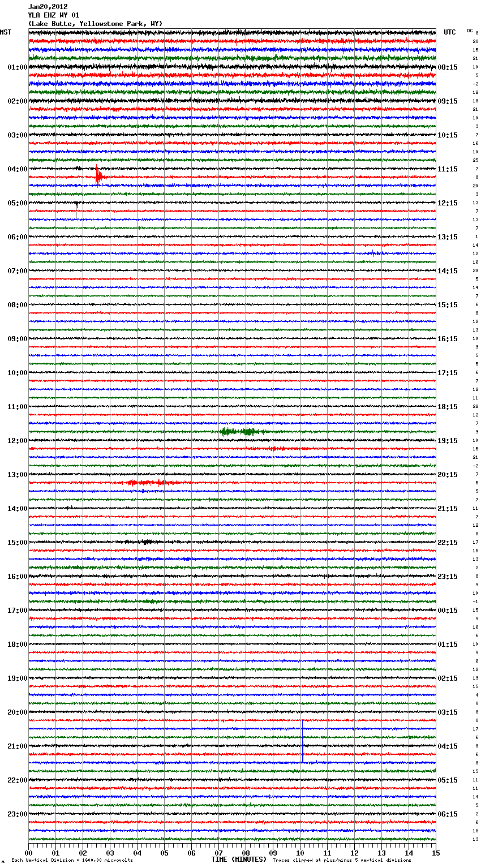Screen dimensions: 481x868
Task: Click the '(Lake Butte, Yellowstone Park, WY)' location title
Action: coord(96,24)
